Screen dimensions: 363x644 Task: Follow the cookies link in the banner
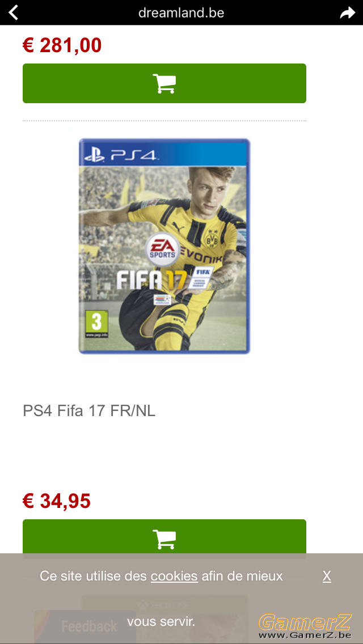(174, 576)
